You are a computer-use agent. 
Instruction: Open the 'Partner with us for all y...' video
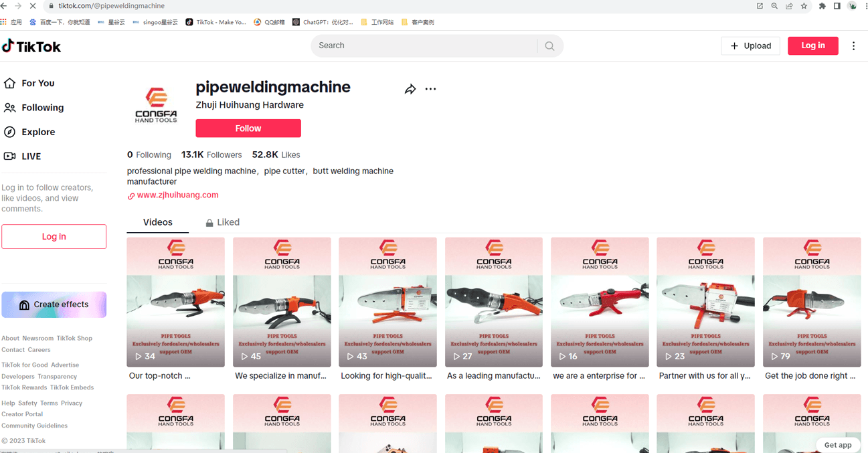coord(705,302)
